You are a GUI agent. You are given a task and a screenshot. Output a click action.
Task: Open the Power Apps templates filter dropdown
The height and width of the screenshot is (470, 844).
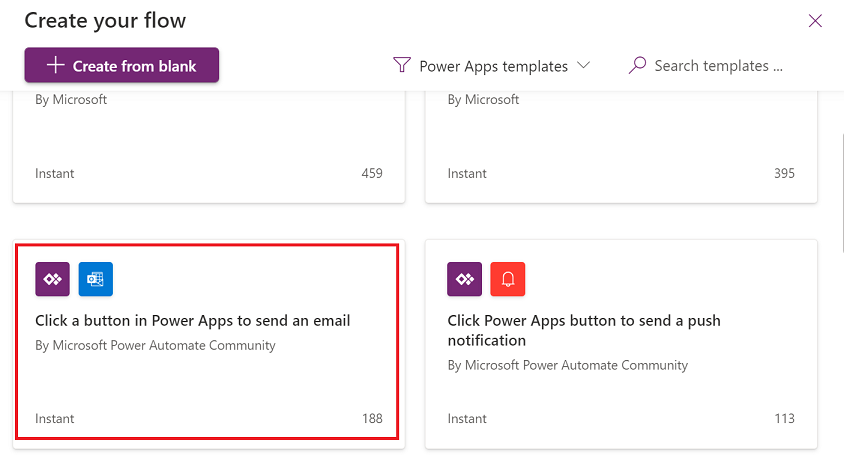pos(491,66)
